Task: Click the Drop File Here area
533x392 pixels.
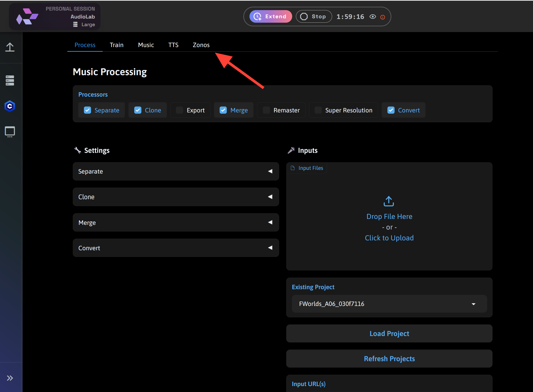Action: [x=389, y=216]
